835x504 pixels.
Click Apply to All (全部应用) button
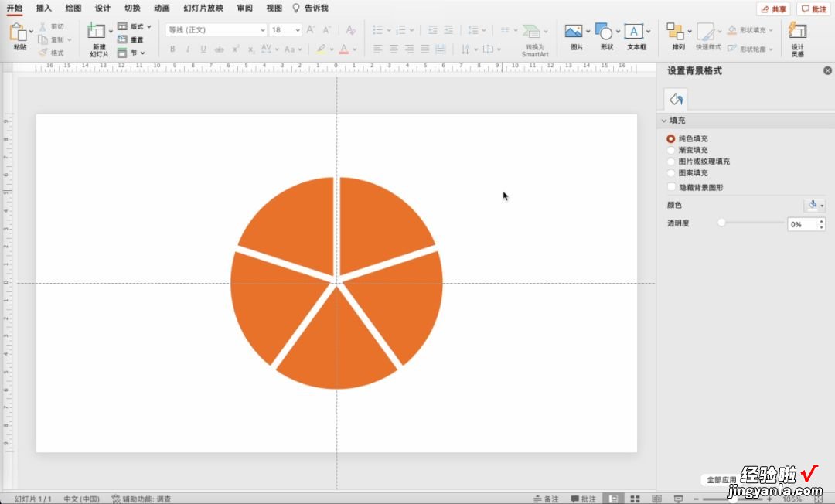point(721,479)
